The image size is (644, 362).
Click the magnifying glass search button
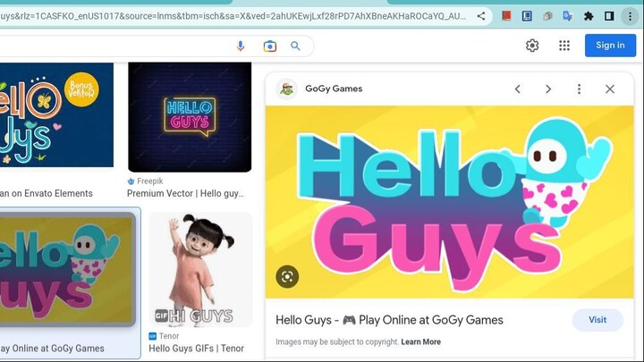(295, 46)
